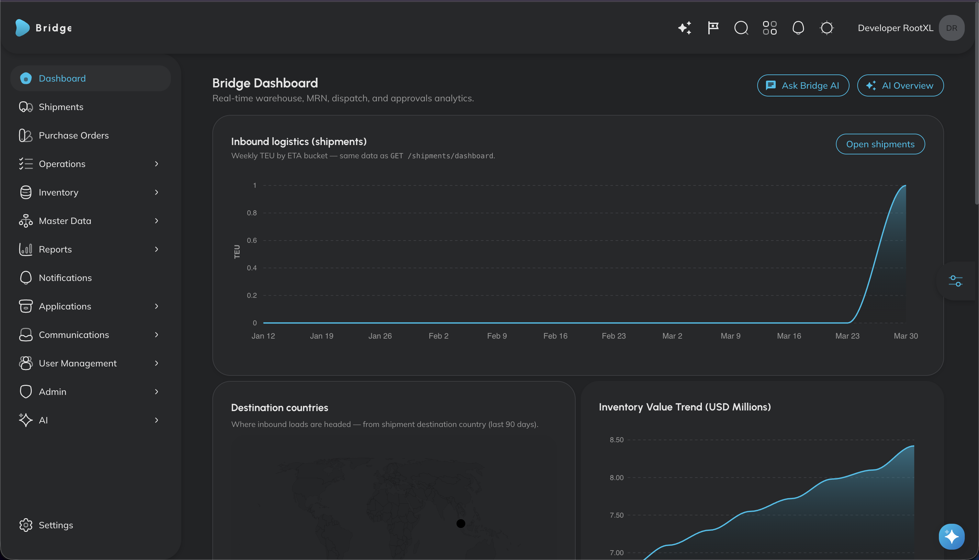Image resolution: width=979 pixels, height=560 pixels.
Task: Expand the Master Data section
Action: tap(156, 221)
